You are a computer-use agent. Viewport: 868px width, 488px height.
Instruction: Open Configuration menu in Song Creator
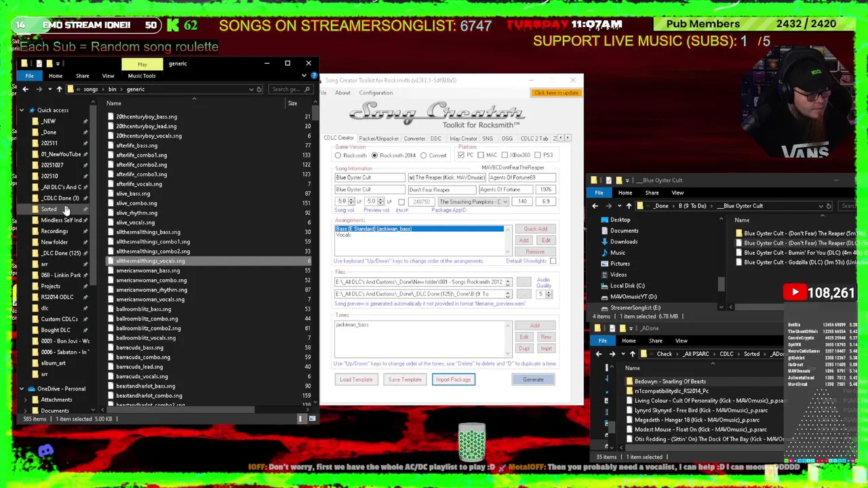click(376, 93)
